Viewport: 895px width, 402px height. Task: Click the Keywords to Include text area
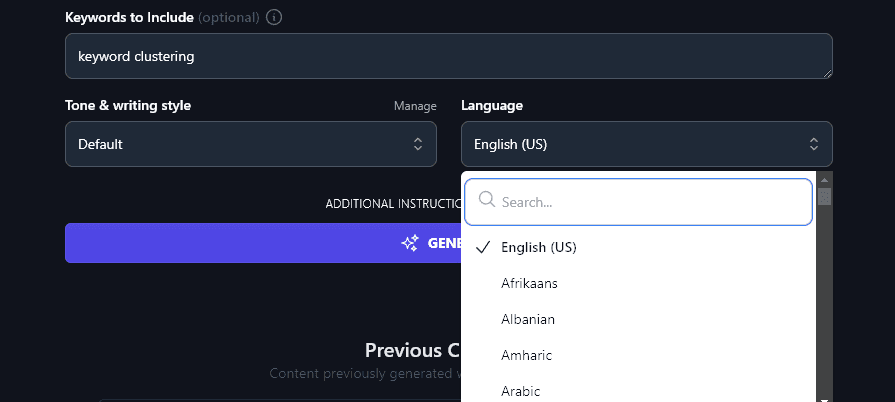(x=448, y=56)
